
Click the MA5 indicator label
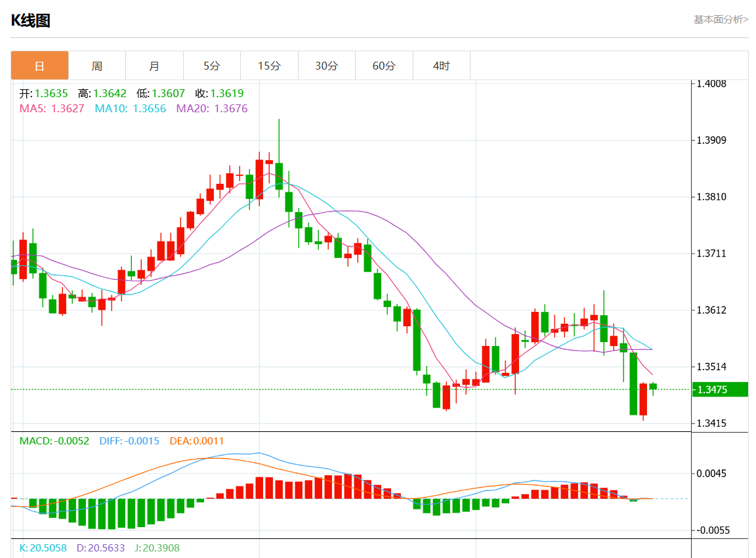click(x=52, y=108)
